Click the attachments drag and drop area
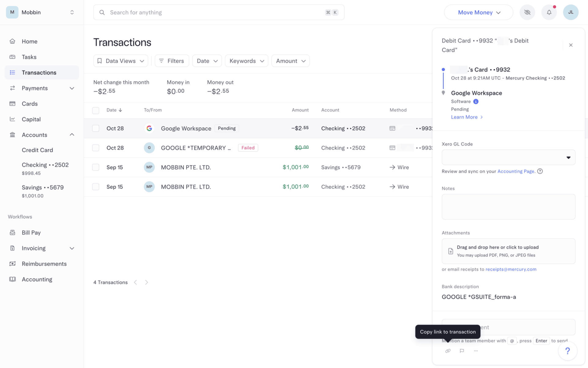The width and height of the screenshot is (588, 368). point(508,251)
